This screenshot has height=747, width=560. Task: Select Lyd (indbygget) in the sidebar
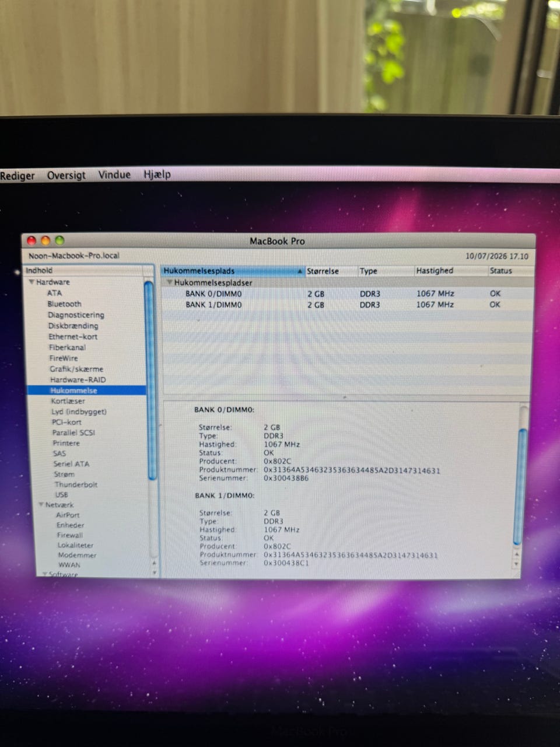point(79,411)
